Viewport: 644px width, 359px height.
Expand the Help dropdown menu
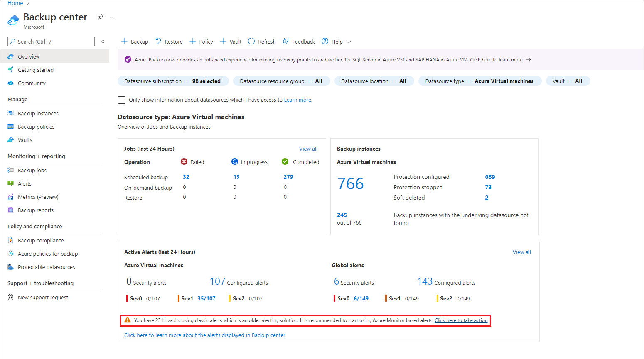point(337,42)
